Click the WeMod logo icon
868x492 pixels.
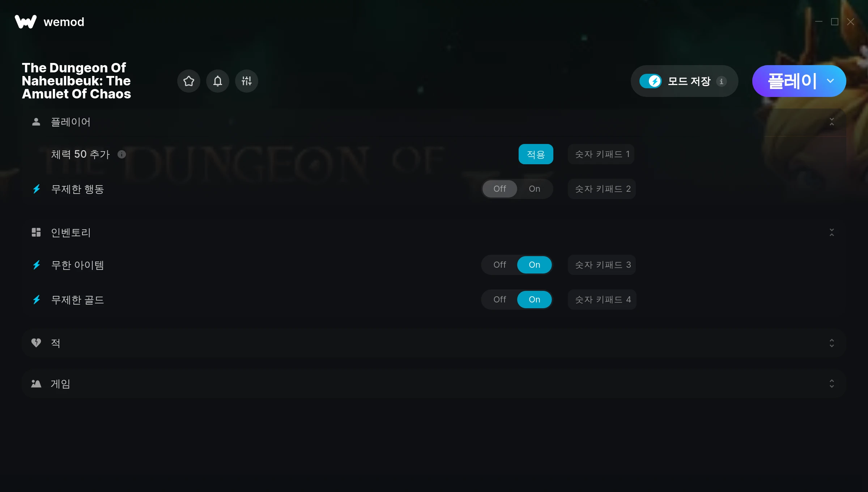tap(26, 22)
